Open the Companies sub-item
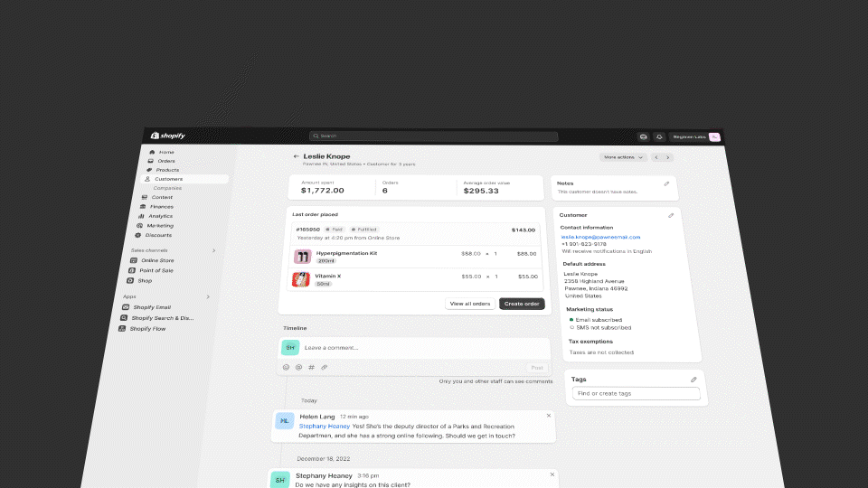 [x=167, y=188]
